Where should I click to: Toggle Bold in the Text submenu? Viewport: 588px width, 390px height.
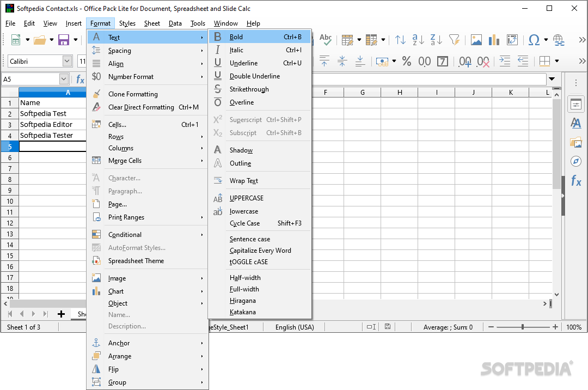coord(260,36)
